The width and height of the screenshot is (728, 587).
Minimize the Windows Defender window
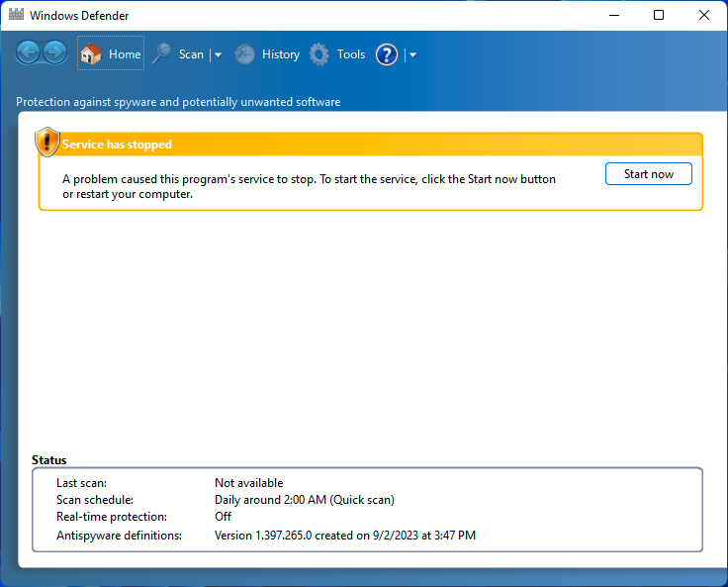[x=614, y=15]
